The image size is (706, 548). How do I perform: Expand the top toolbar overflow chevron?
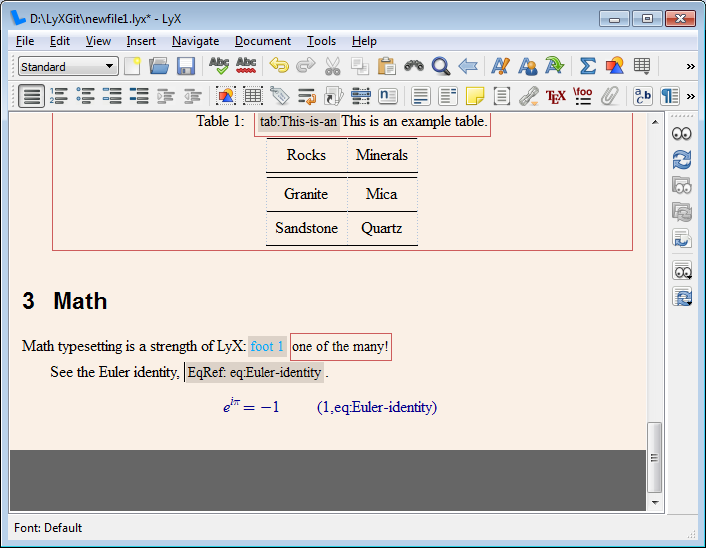click(690, 67)
